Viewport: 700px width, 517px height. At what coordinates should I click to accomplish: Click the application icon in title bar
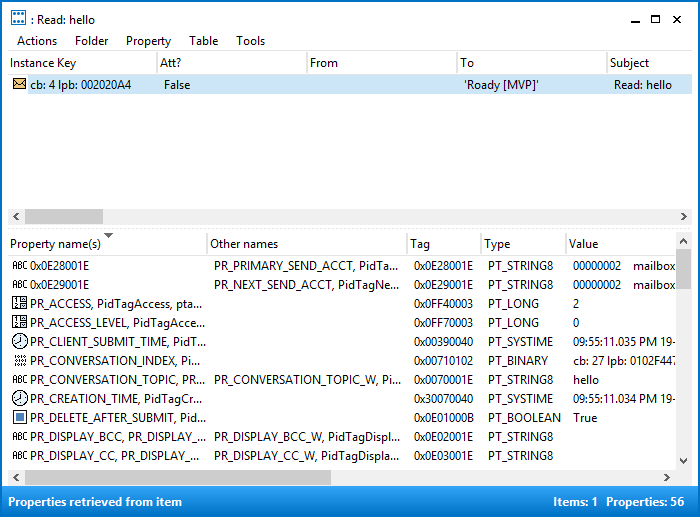tap(18, 19)
